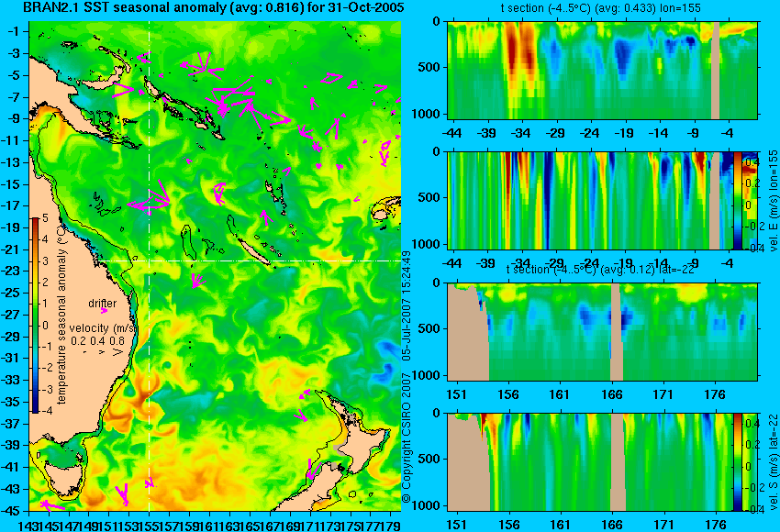Open the lon=155 temperature section plot
The image size is (780, 532).
tap(602, 70)
